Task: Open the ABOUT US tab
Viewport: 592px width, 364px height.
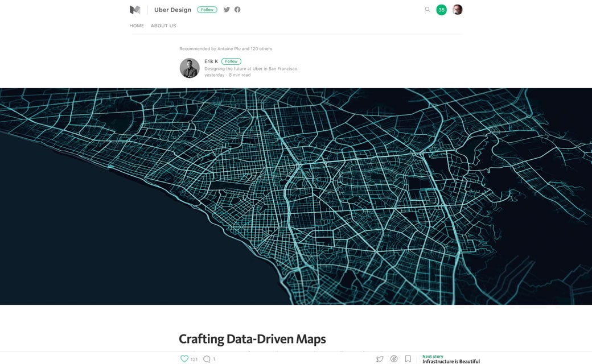Action: pos(163,26)
